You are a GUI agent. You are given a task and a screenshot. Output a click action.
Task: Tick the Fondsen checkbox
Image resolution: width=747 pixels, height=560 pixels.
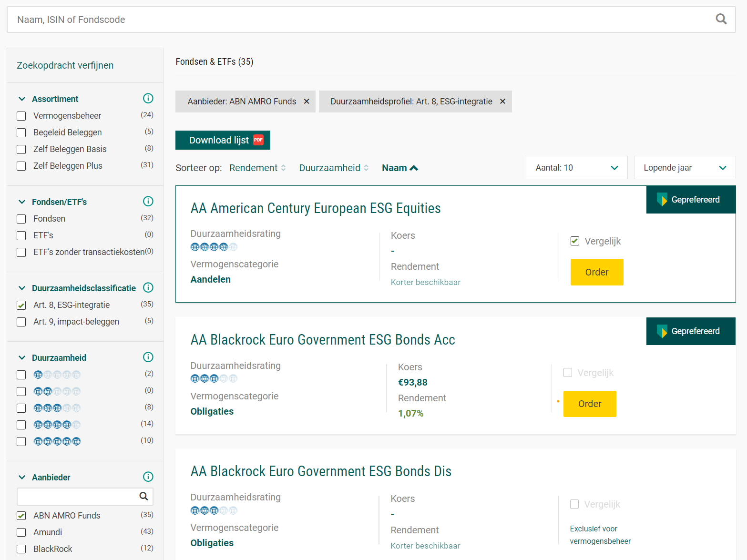(21, 219)
